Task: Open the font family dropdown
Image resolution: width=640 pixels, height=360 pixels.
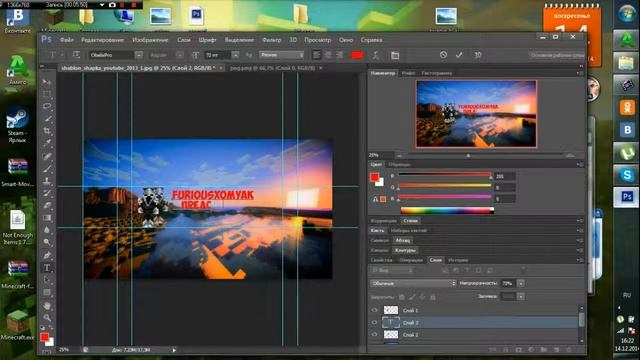Action: coord(139,55)
